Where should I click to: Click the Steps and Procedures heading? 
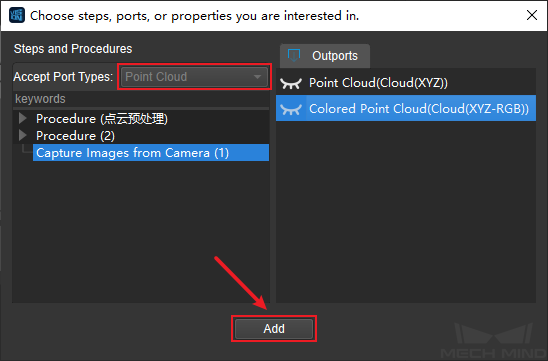(x=73, y=49)
